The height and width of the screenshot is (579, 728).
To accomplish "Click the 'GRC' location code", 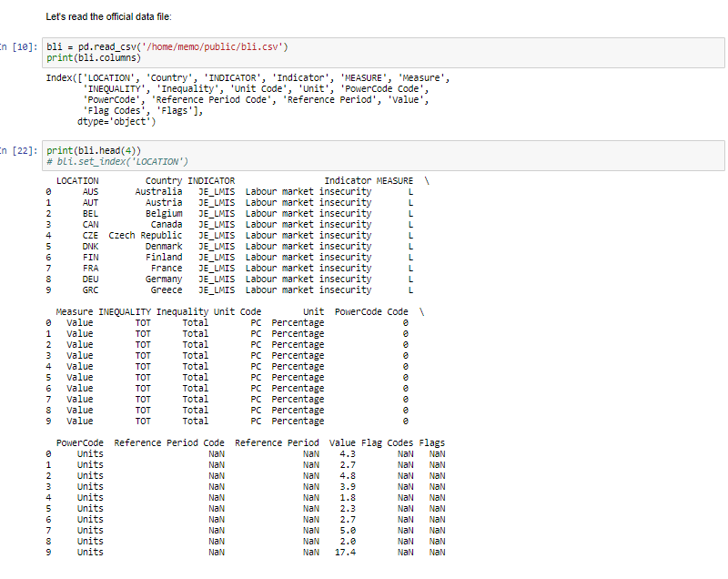I will click(x=90, y=289).
